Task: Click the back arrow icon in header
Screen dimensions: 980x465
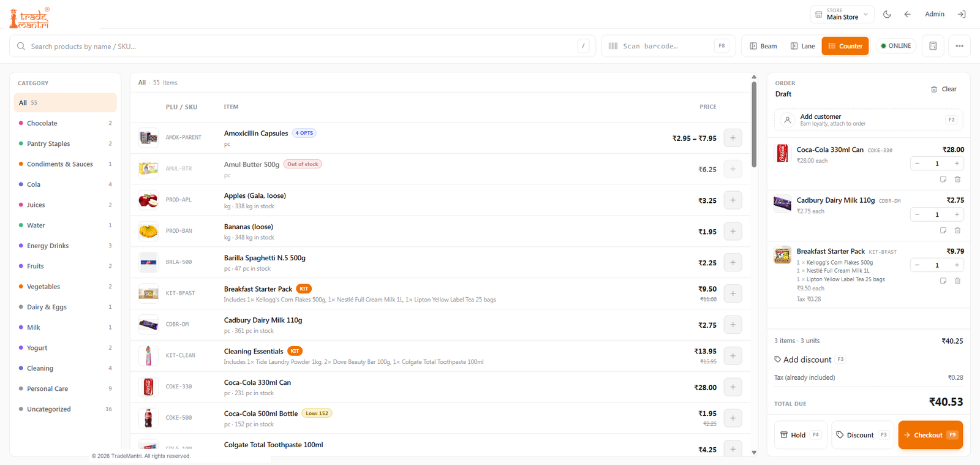Action: click(x=907, y=14)
